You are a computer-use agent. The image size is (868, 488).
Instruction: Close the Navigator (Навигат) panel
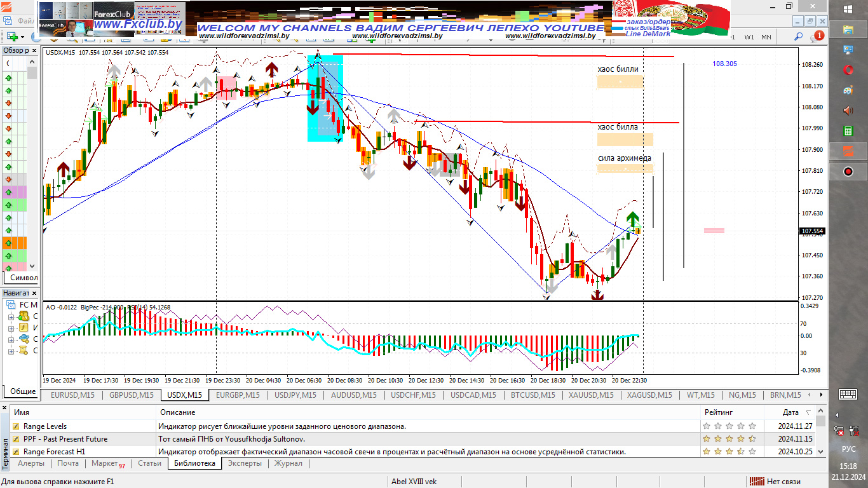pyautogui.click(x=34, y=292)
